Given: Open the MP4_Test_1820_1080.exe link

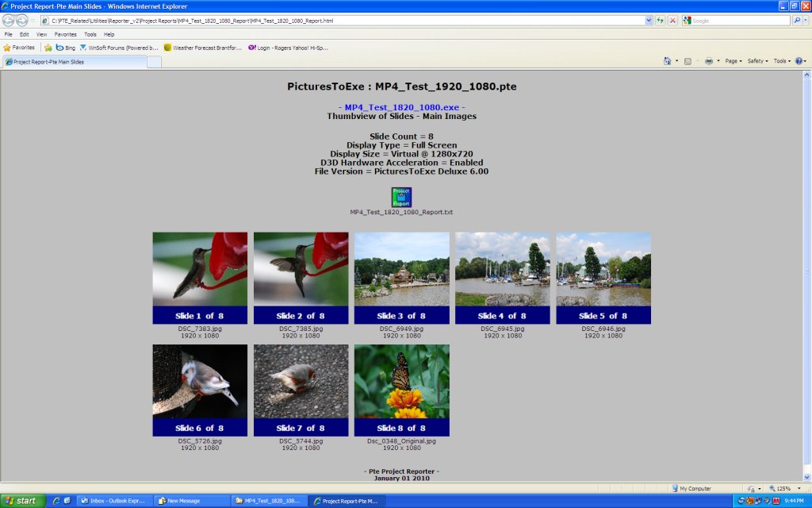Looking at the screenshot, I should 402,107.
